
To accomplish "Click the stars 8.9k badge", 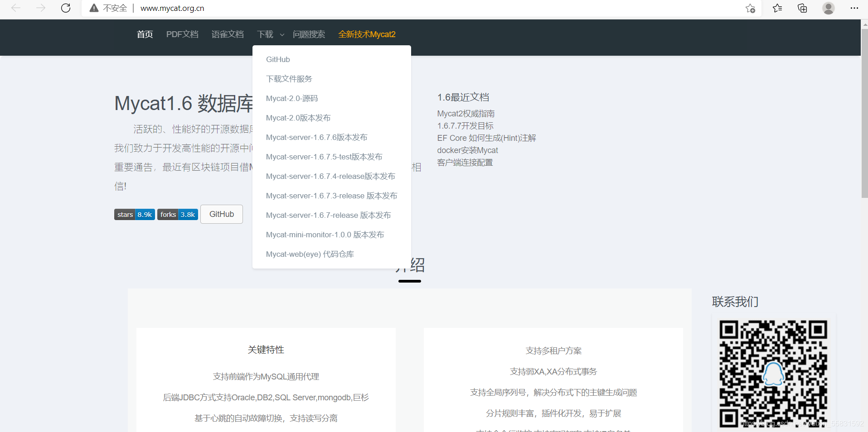I will click(135, 214).
